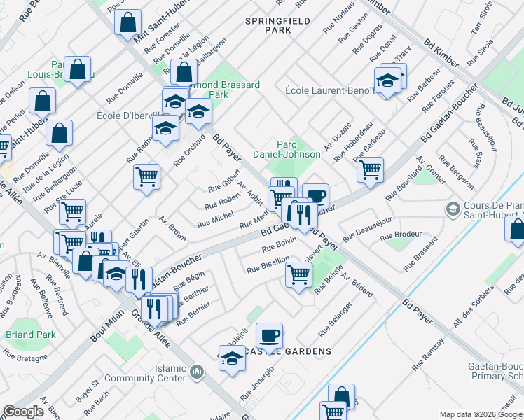Viewport: 524px width, 420px height.
Task: Select the Rue Michel street label
Action: [x=216, y=219]
